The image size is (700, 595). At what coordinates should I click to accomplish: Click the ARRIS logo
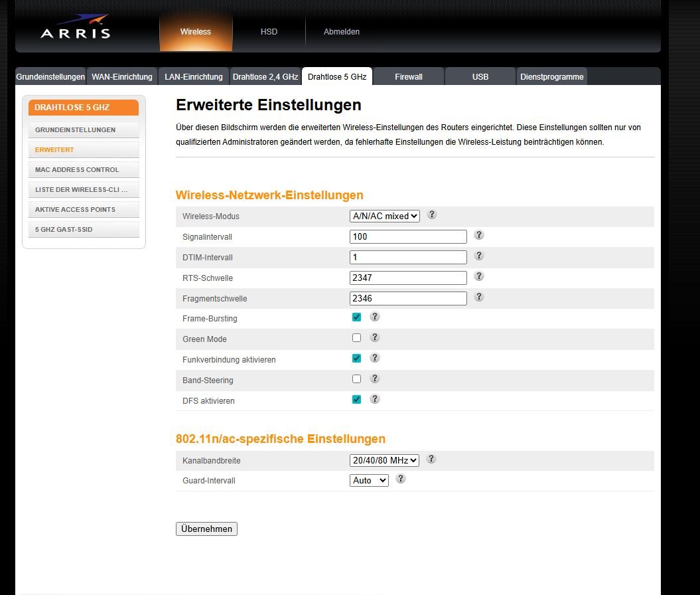[x=76, y=27]
